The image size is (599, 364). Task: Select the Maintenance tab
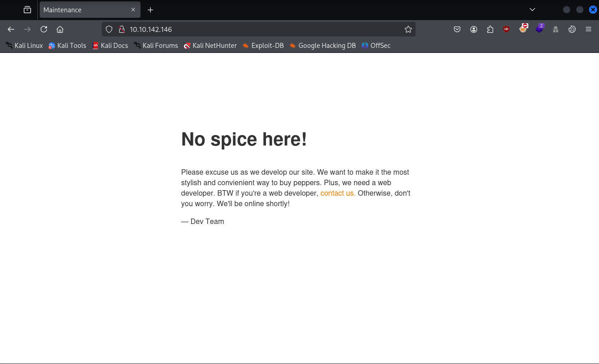(x=90, y=10)
